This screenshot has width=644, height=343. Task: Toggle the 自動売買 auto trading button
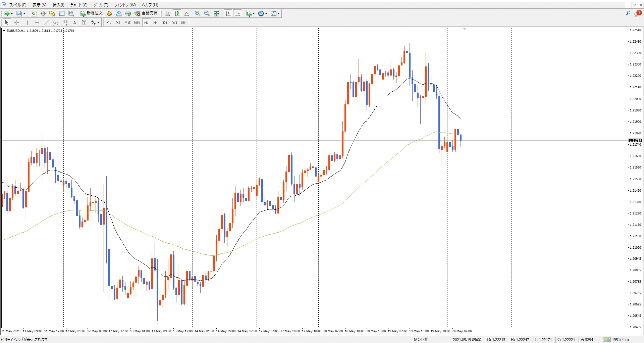(x=146, y=13)
